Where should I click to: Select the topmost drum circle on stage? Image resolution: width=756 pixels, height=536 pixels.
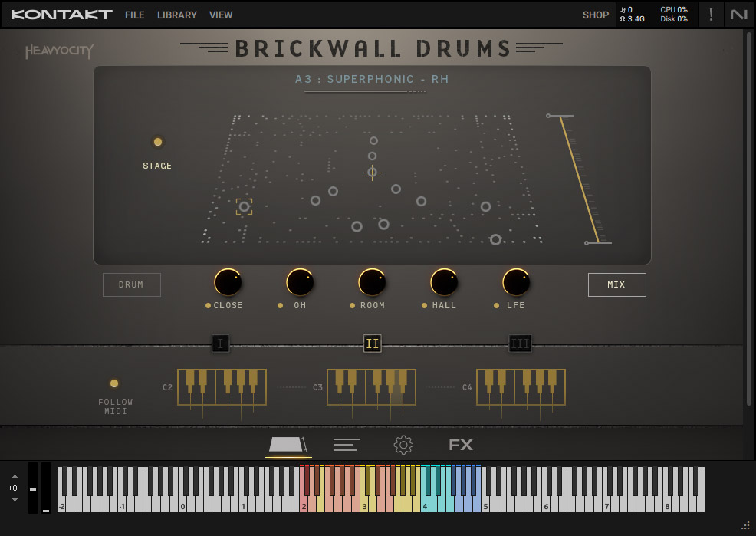(373, 141)
